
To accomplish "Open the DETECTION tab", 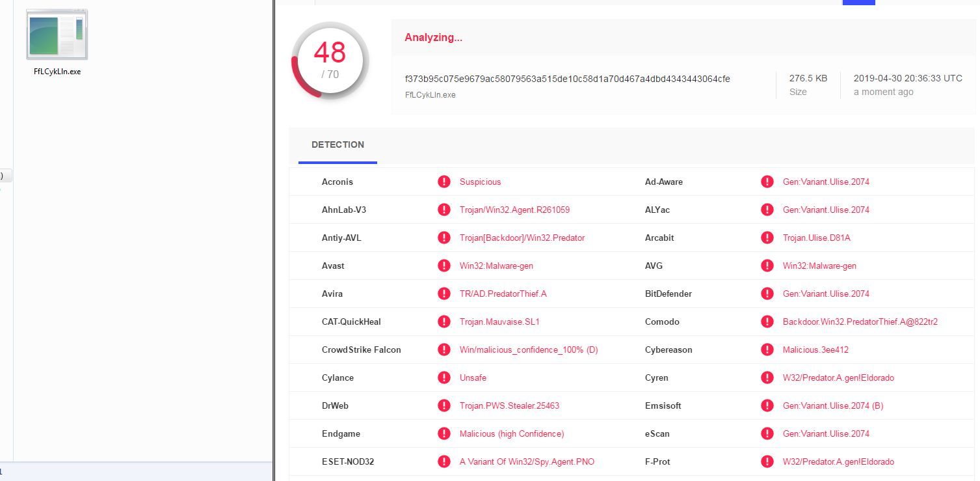I will (338, 145).
